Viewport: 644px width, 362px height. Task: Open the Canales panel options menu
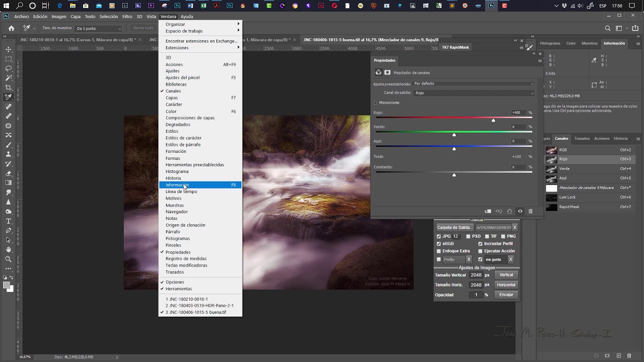click(638, 139)
